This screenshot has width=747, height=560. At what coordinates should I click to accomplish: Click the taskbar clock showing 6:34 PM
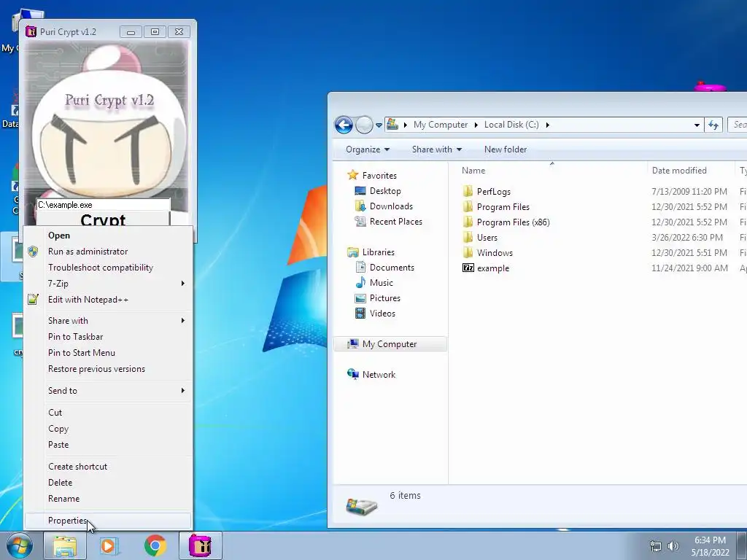(710, 546)
